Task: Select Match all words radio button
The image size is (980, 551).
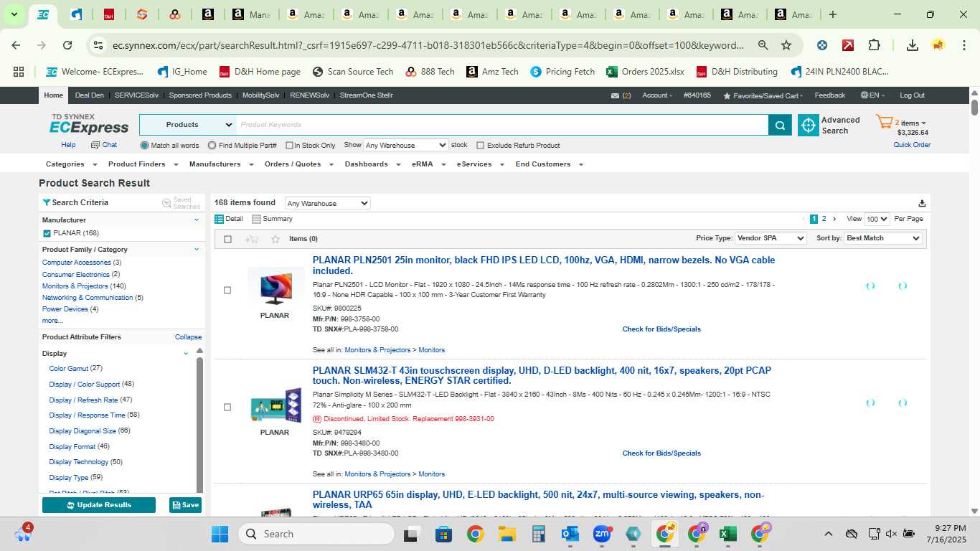Action: click(x=145, y=145)
